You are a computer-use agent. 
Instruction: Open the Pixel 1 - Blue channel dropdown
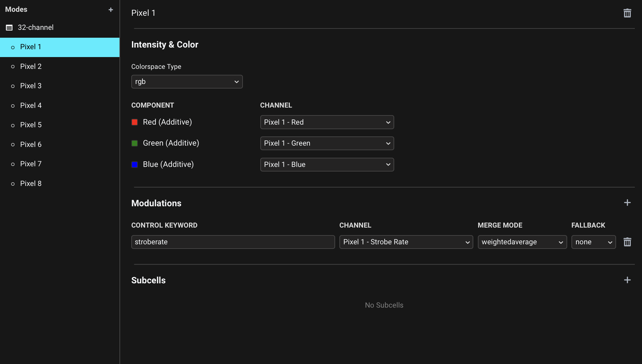pos(327,165)
